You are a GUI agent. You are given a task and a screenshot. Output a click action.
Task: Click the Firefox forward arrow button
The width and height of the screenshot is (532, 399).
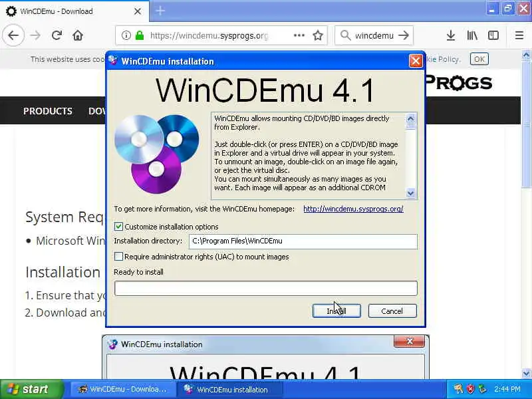coord(35,35)
